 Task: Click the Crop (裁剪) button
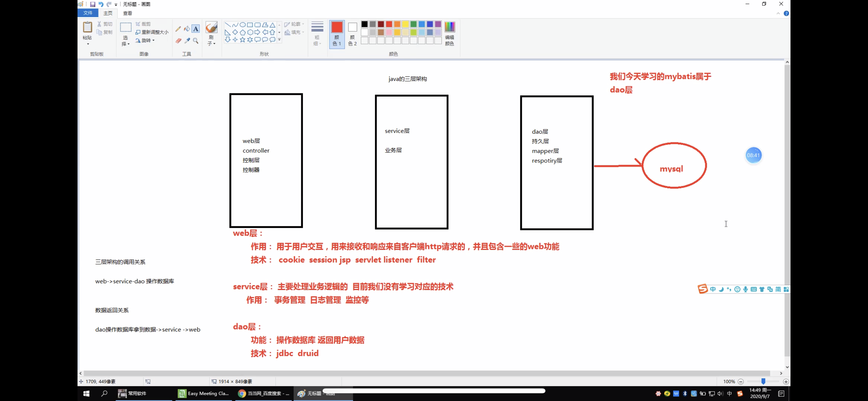pyautogui.click(x=143, y=24)
